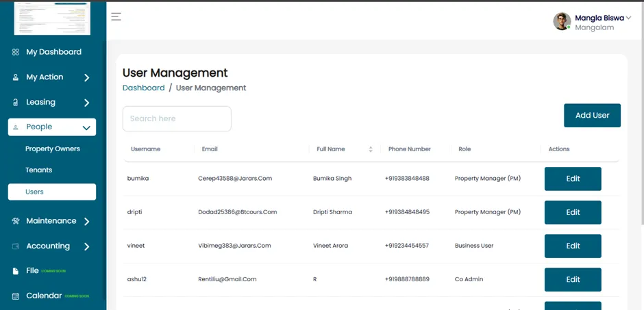Select the username bumika cell
The width and height of the screenshot is (644, 310).
(x=138, y=179)
